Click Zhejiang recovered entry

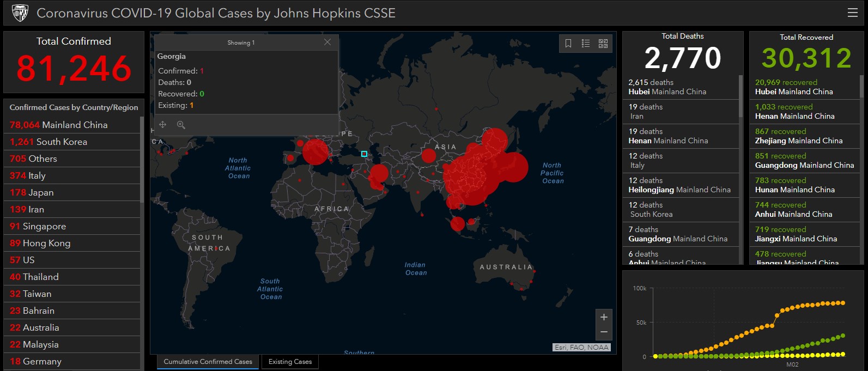[799, 136]
